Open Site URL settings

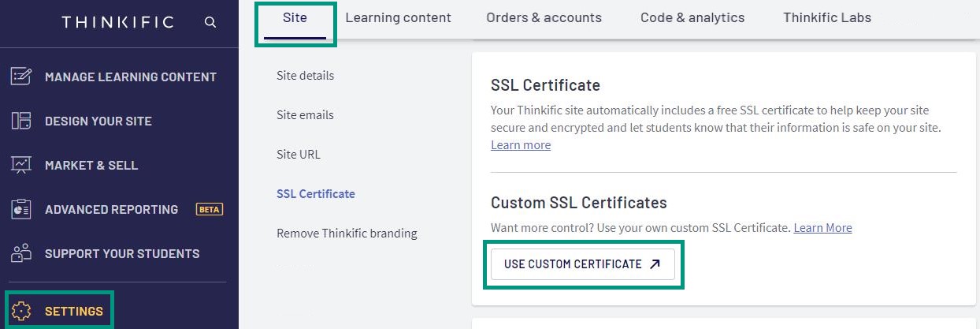coord(299,155)
